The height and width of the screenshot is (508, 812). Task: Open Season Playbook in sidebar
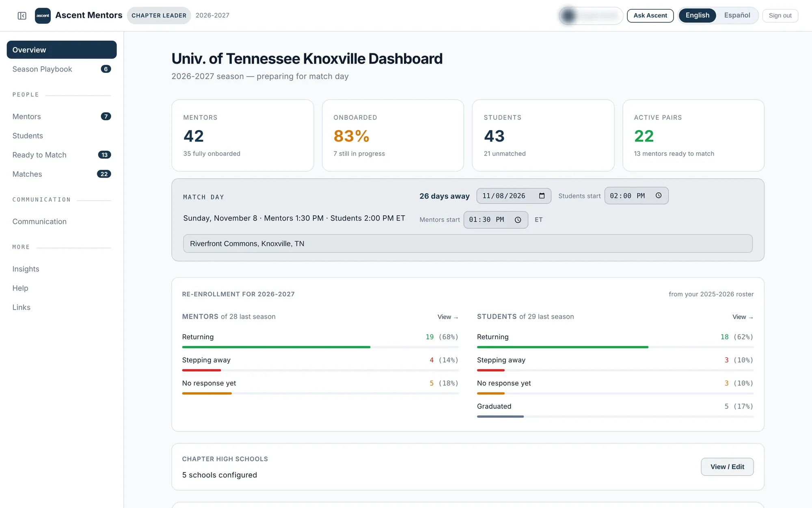click(x=62, y=69)
